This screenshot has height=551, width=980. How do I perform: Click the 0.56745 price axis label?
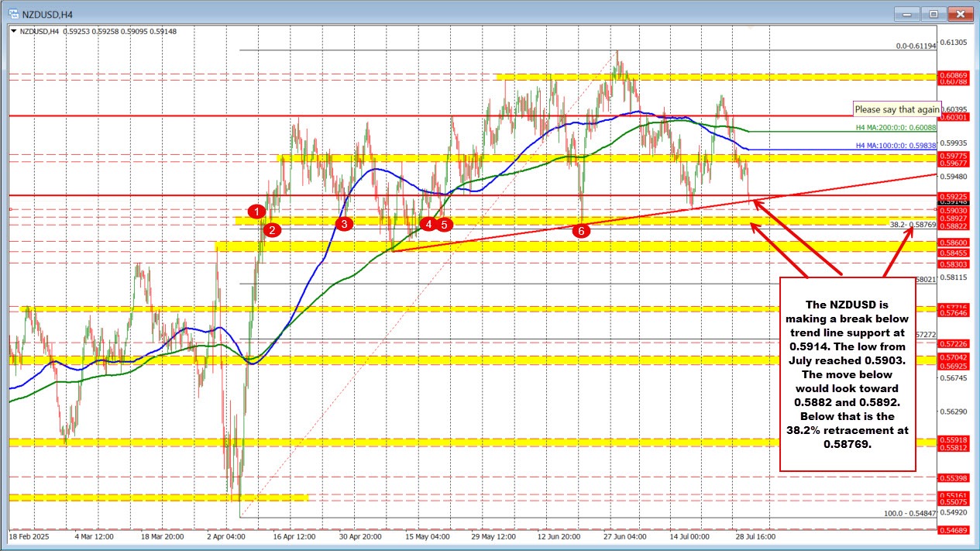pyautogui.click(x=954, y=378)
